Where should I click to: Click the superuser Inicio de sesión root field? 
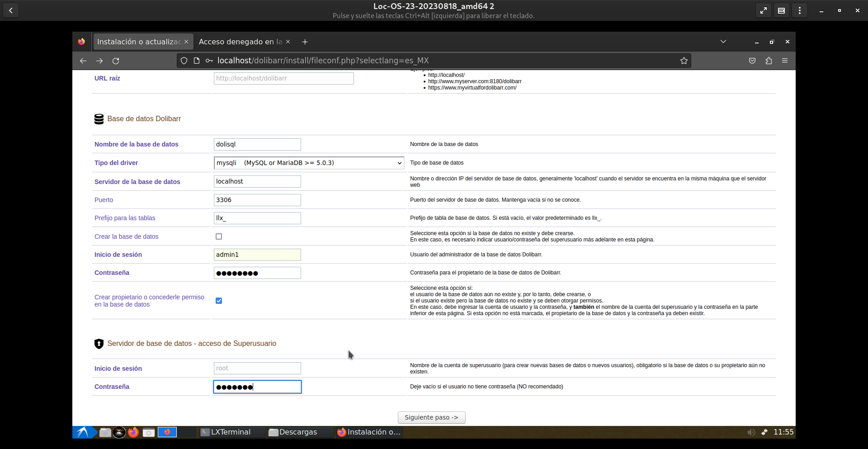257,369
